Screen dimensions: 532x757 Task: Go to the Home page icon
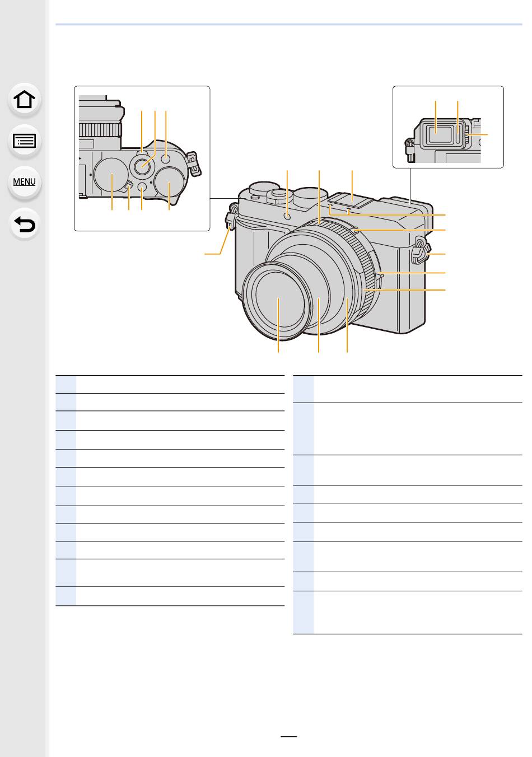pos(25,100)
